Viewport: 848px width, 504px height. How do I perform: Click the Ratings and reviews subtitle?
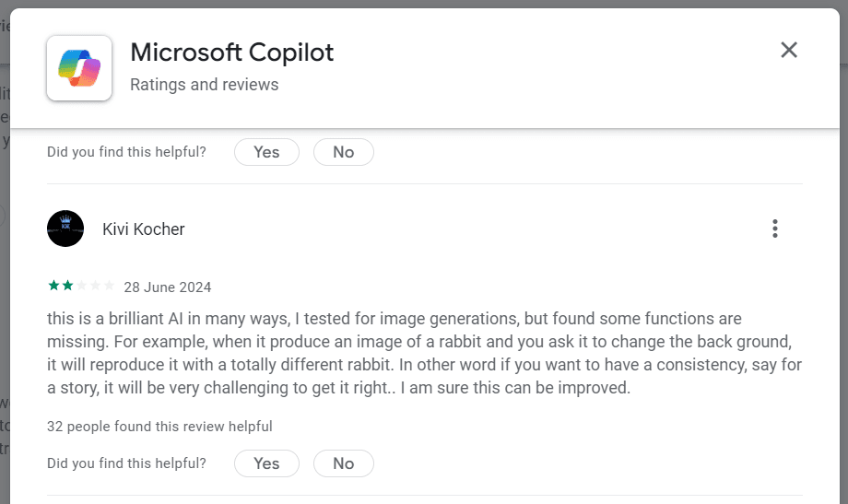coord(204,85)
